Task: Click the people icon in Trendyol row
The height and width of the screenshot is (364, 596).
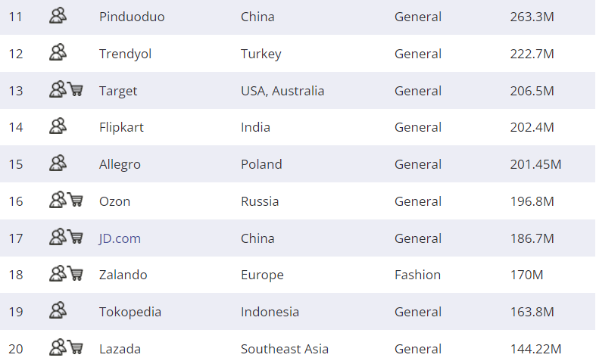Action: pyautogui.click(x=58, y=53)
